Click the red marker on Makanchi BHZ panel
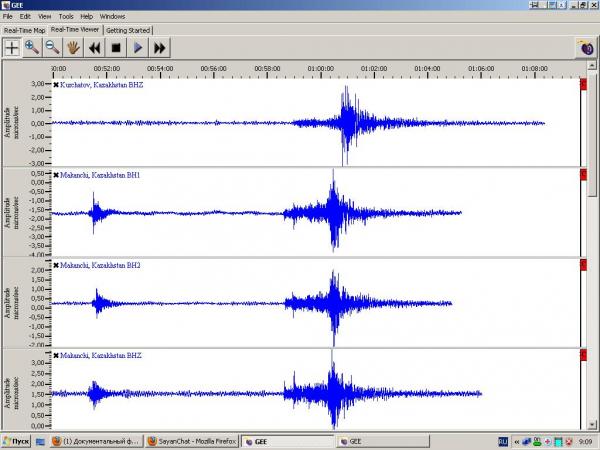The height and width of the screenshot is (450, 600). click(584, 355)
